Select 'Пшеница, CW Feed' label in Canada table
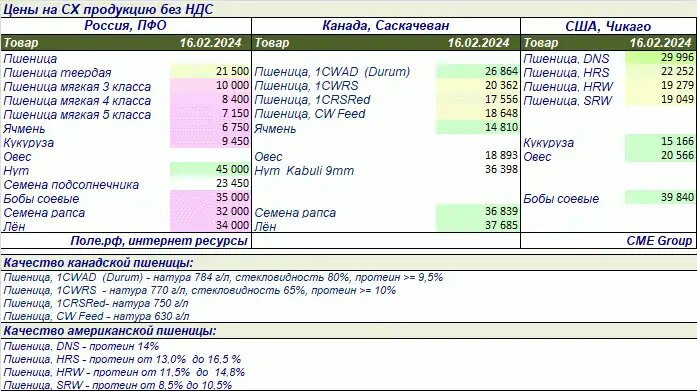Image resolution: width=697 pixels, height=391 pixels. tap(310, 114)
